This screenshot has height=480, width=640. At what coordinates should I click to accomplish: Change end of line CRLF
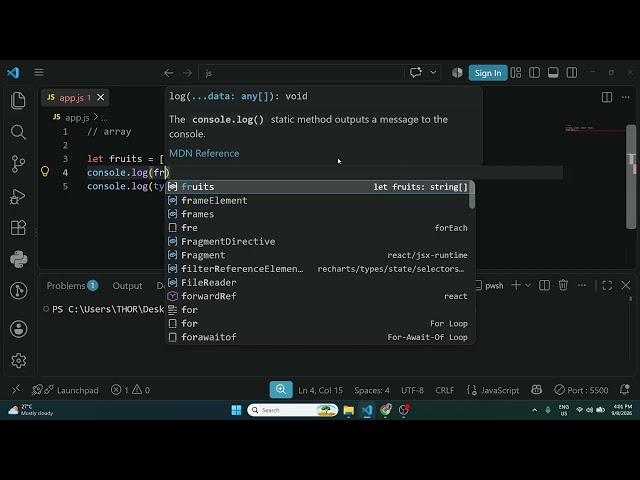pyautogui.click(x=444, y=390)
